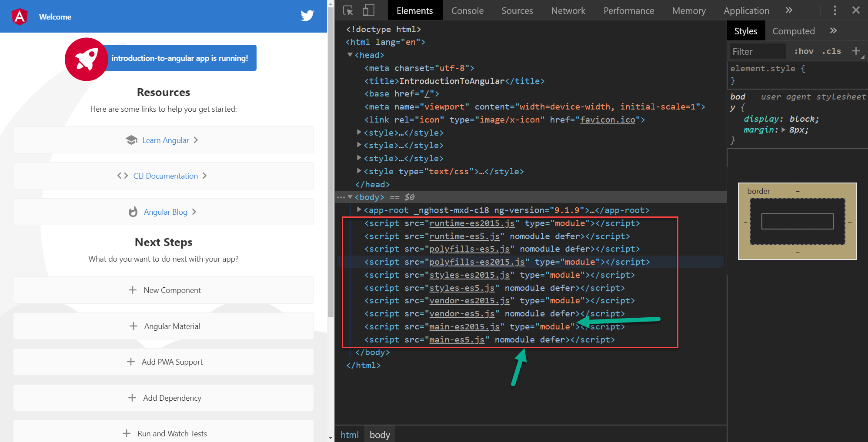Collapse the head element in the DOM tree
Image resolution: width=868 pixels, height=442 pixels.
[350, 55]
